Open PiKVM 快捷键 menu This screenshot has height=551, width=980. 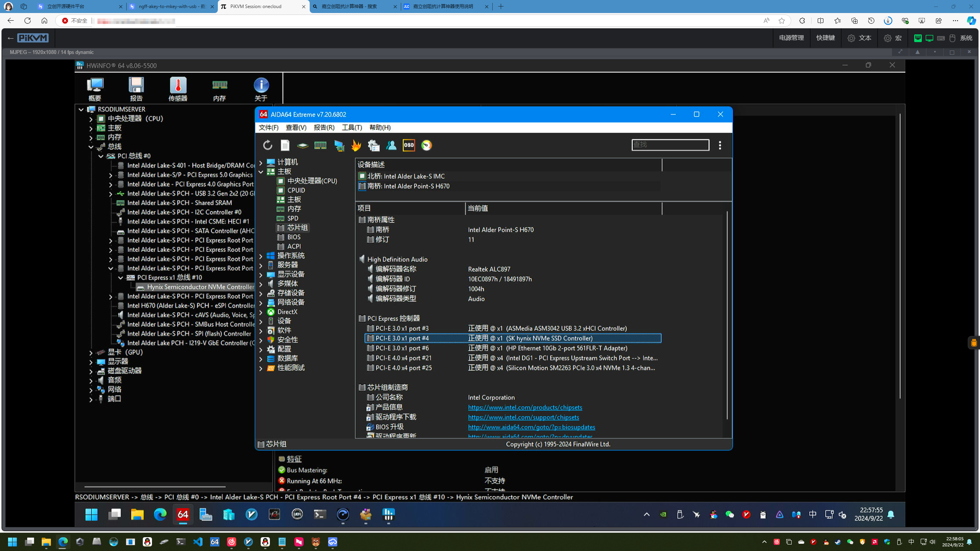pos(825,38)
